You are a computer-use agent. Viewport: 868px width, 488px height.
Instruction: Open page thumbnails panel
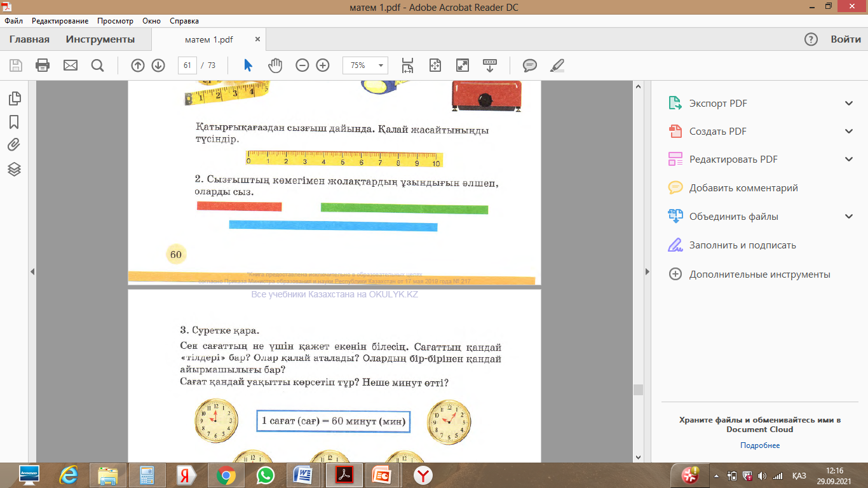click(14, 98)
